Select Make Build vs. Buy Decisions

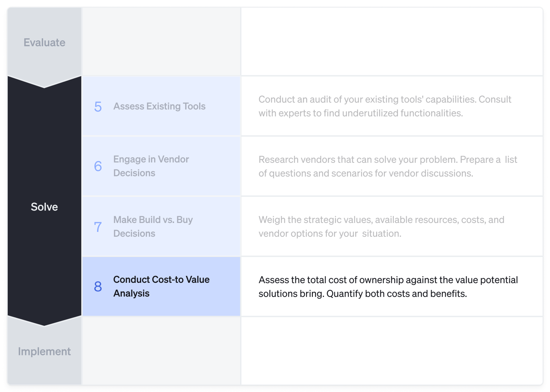153,226
